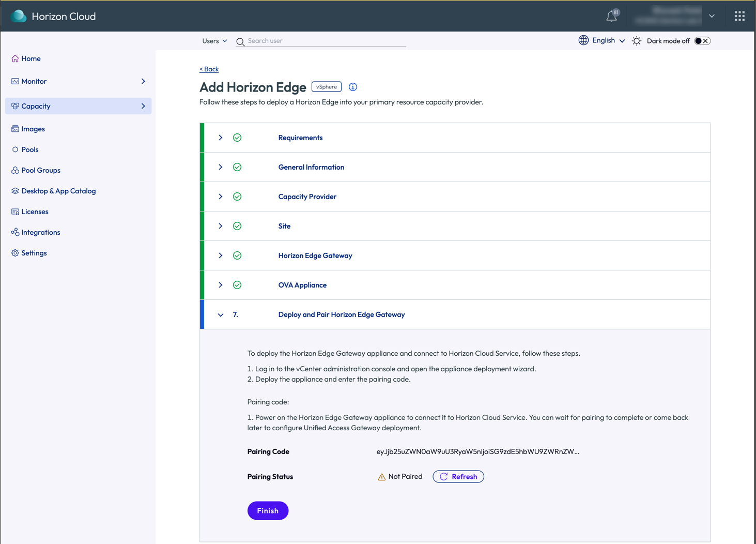
Task: Click the OVA Appliance step title
Action: 302,285
